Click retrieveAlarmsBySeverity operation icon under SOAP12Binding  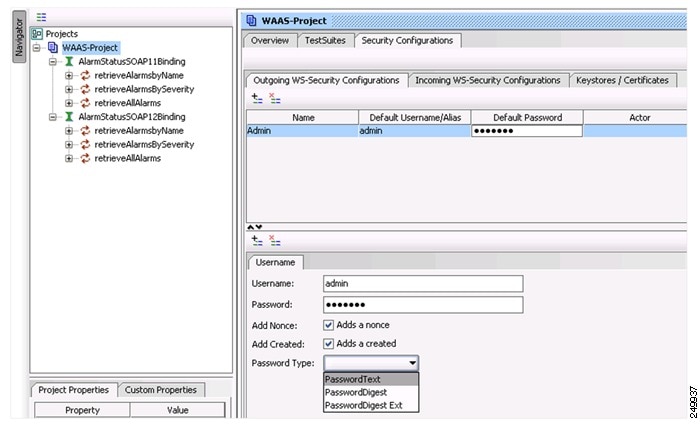pyautogui.click(x=85, y=144)
